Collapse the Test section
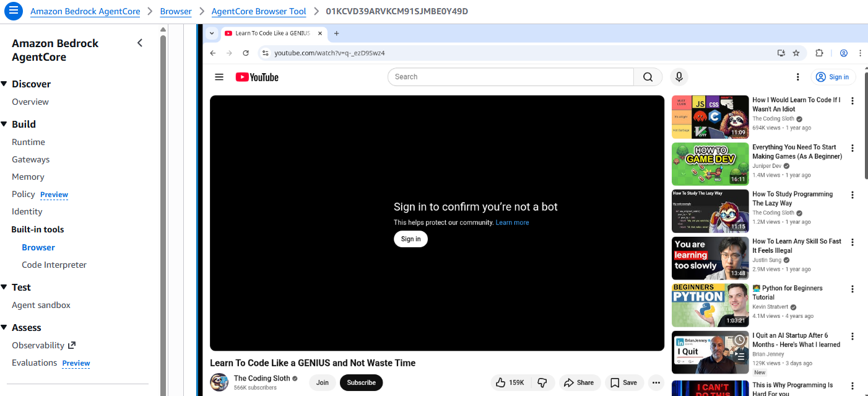 (x=4, y=287)
